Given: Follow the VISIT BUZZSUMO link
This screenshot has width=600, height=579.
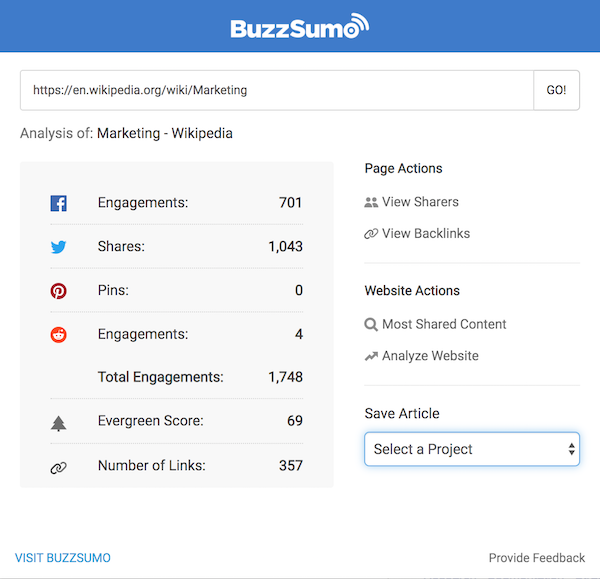Looking at the screenshot, I should (x=63, y=558).
